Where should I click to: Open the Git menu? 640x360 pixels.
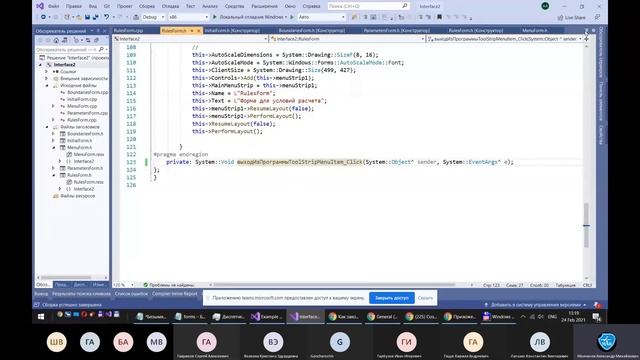pyautogui.click(x=107, y=6)
